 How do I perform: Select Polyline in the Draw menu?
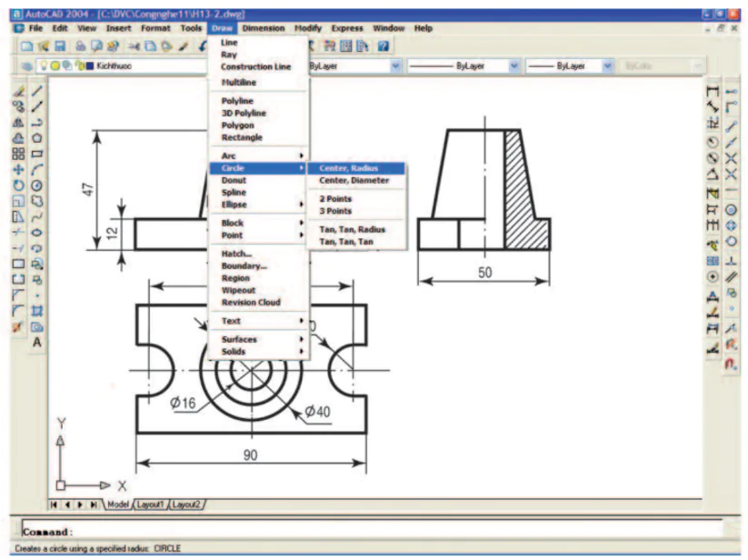pyautogui.click(x=258, y=101)
